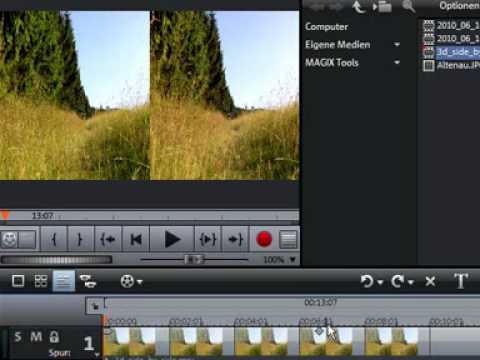
Task: Select the second 2010_06 file
Action: pos(451,39)
